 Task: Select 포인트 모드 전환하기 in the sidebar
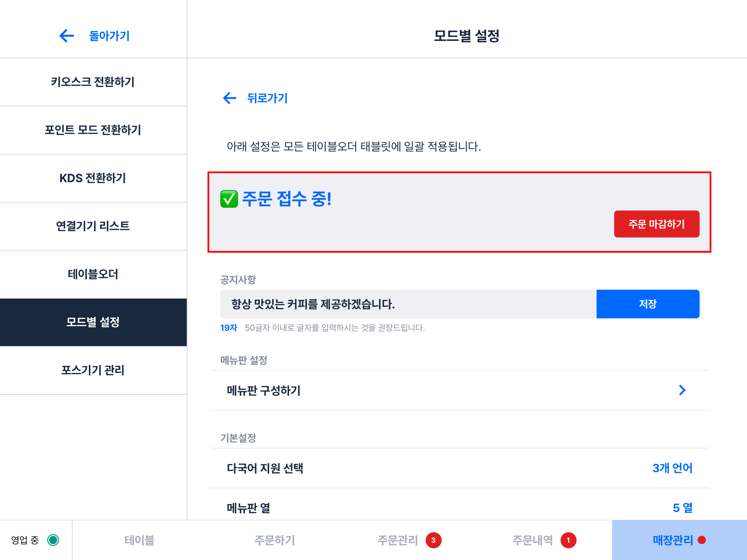(x=93, y=130)
